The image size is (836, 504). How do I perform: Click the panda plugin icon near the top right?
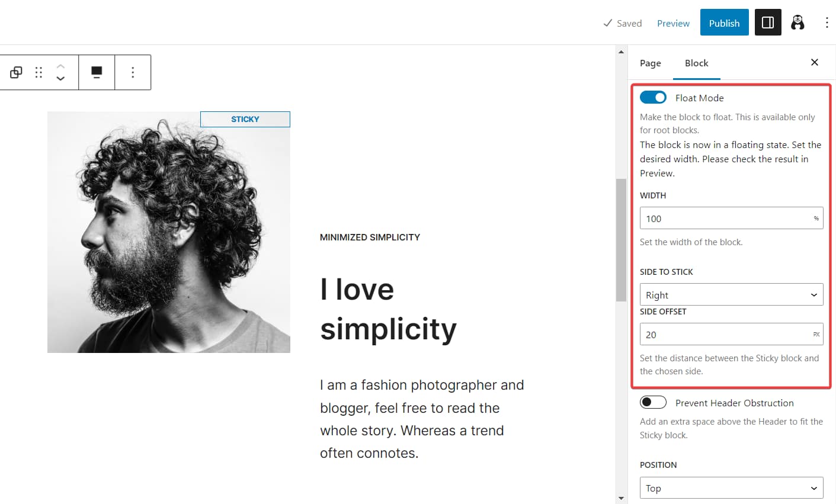798,22
